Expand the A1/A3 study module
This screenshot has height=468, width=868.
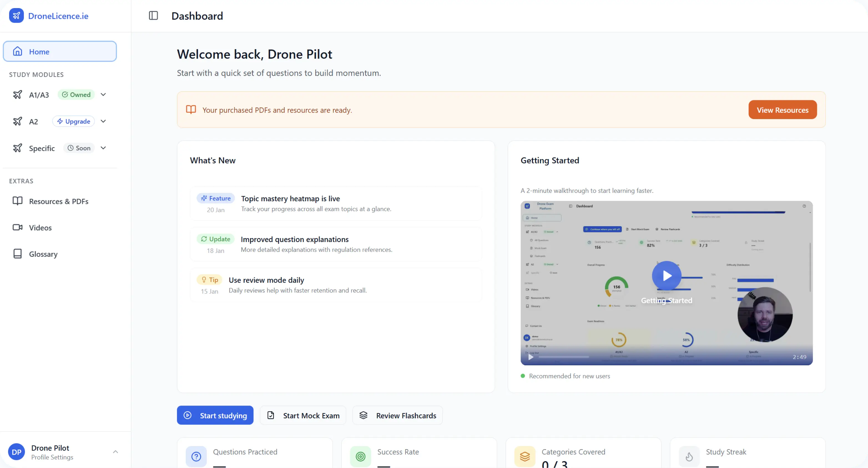(104, 95)
